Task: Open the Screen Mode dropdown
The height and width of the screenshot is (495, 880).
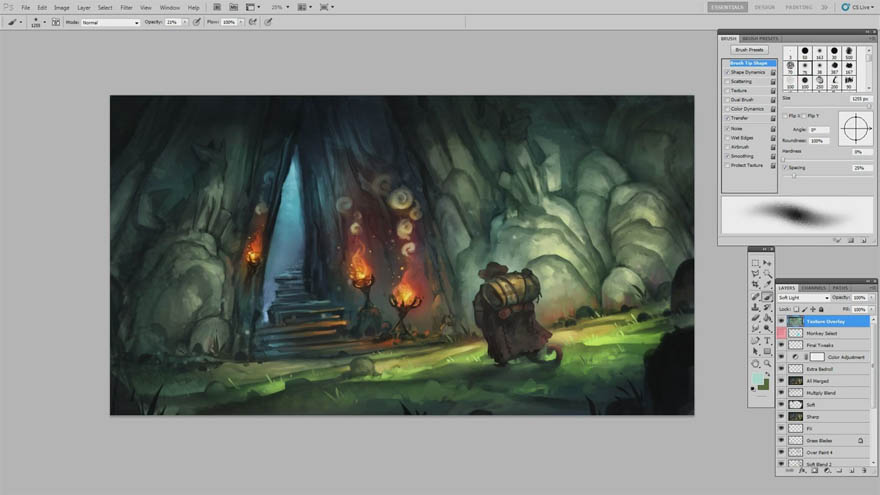Action: (x=327, y=7)
